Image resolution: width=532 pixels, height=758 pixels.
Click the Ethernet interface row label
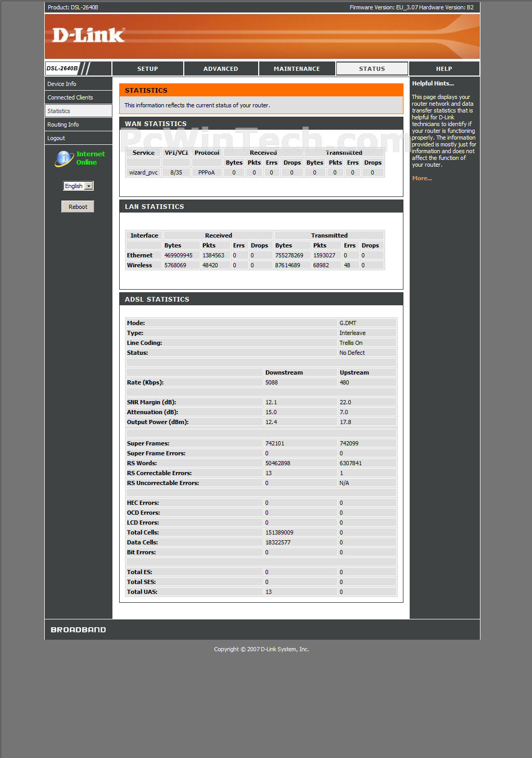pyautogui.click(x=140, y=255)
